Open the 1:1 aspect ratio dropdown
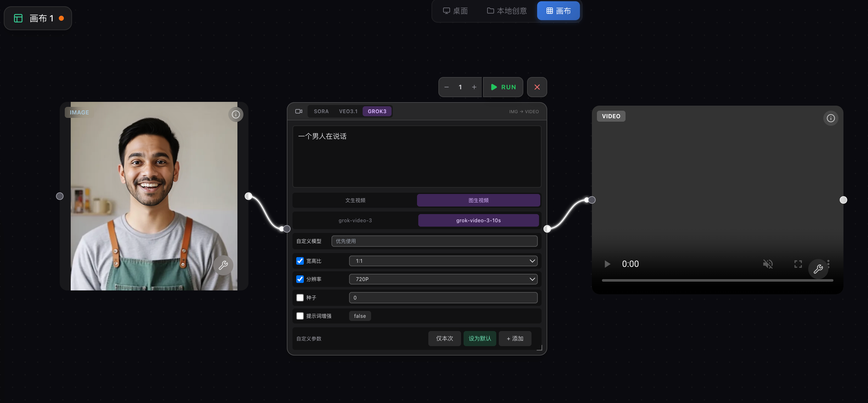Screen dimensions: 868x403 point(443,261)
